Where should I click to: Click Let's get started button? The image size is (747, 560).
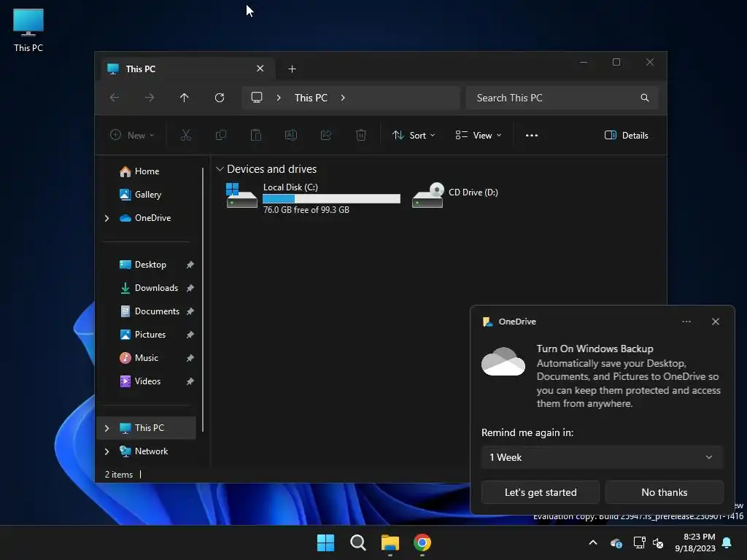541,492
